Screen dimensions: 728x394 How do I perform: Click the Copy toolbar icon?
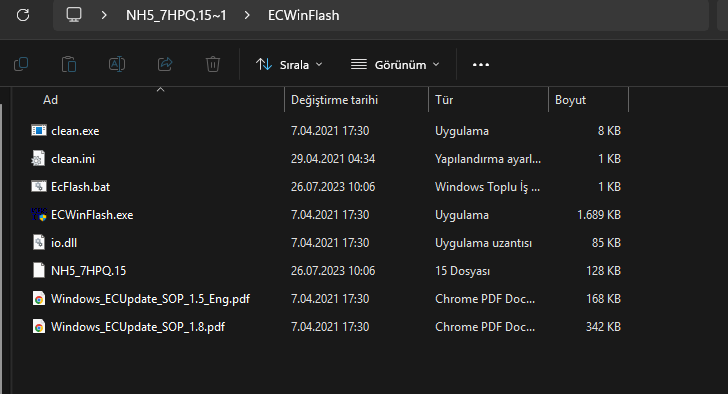pos(21,64)
